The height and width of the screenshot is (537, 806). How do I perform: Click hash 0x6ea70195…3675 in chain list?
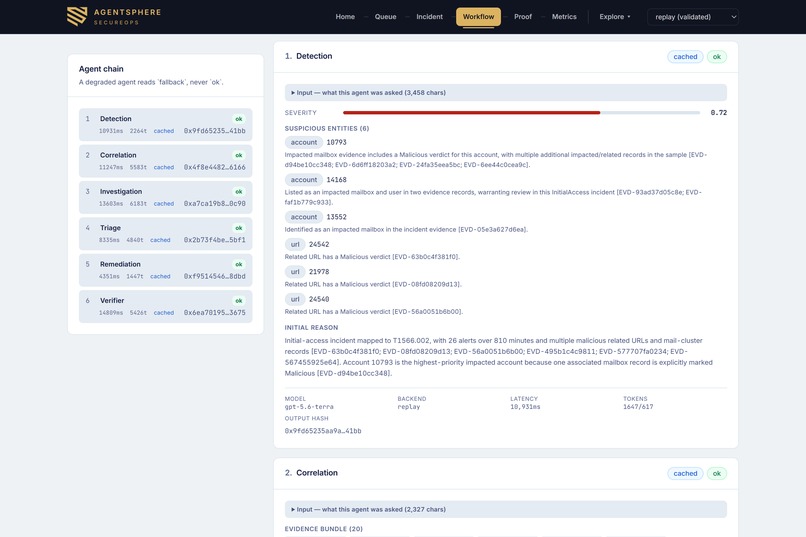[214, 312]
